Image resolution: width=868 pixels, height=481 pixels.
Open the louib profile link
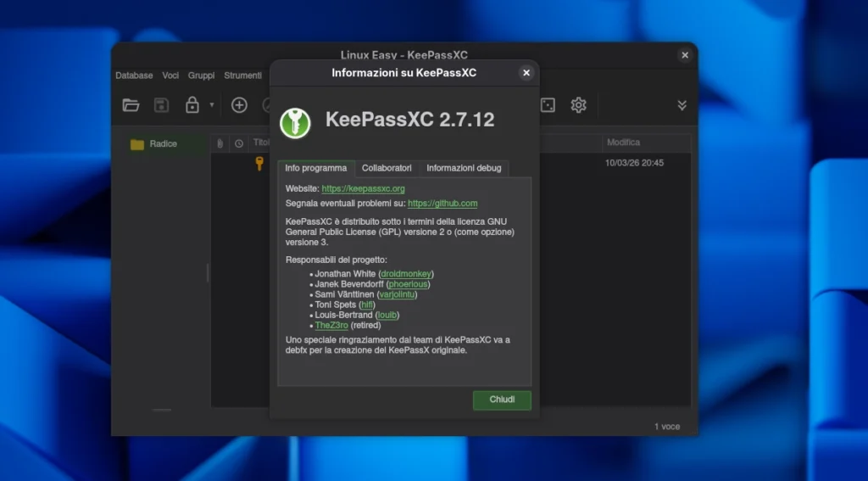[387, 315]
